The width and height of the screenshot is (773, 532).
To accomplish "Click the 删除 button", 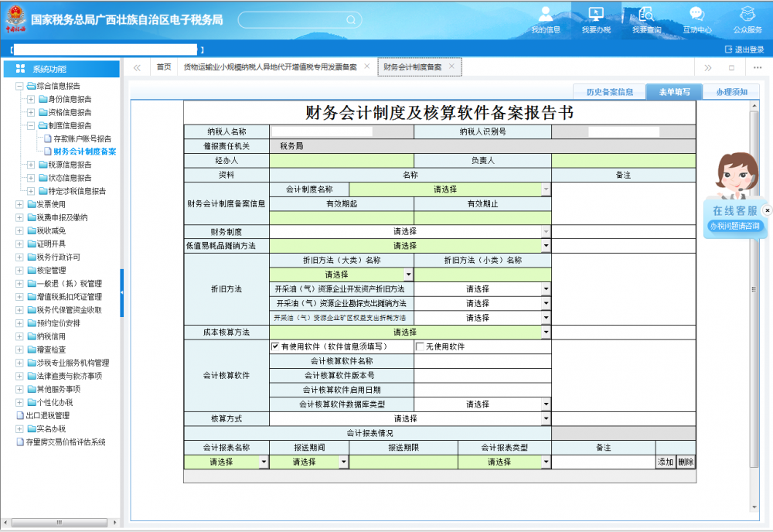I will [x=686, y=462].
